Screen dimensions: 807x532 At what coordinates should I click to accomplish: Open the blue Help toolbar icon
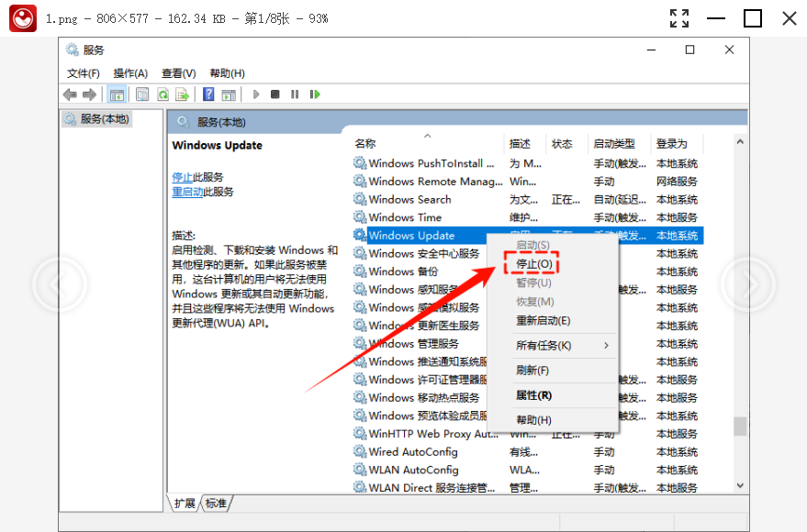point(208,94)
